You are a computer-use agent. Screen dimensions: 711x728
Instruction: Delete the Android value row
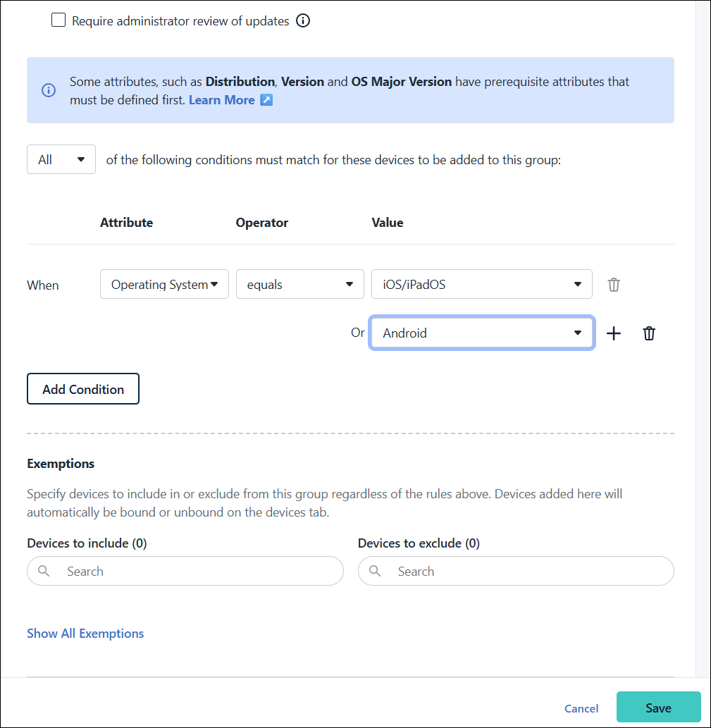click(649, 333)
